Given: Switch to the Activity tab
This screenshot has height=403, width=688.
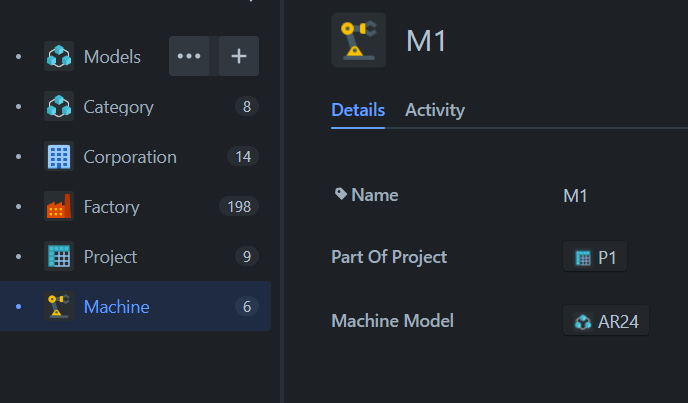Looking at the screenshot, I should coord(435,110).
